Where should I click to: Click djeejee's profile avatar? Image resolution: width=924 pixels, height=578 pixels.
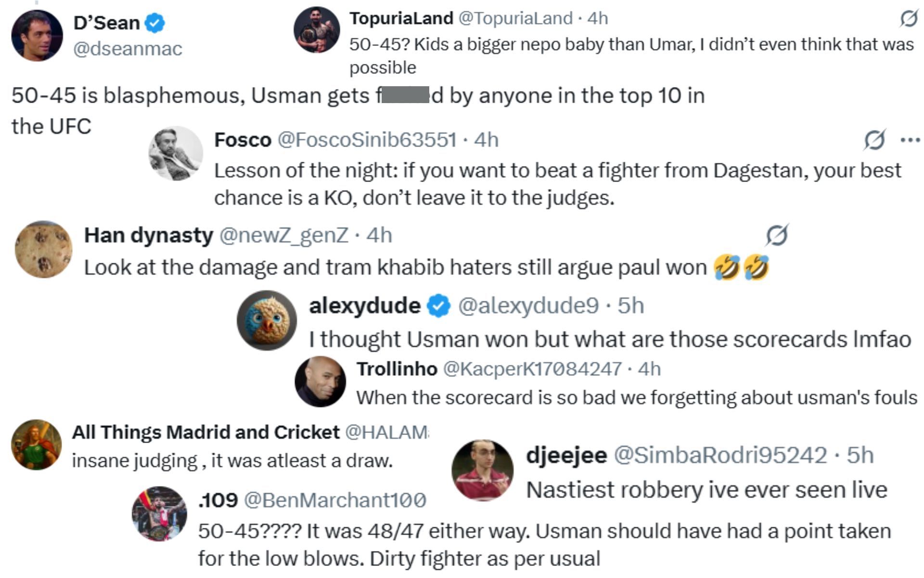tap(482, 470)
